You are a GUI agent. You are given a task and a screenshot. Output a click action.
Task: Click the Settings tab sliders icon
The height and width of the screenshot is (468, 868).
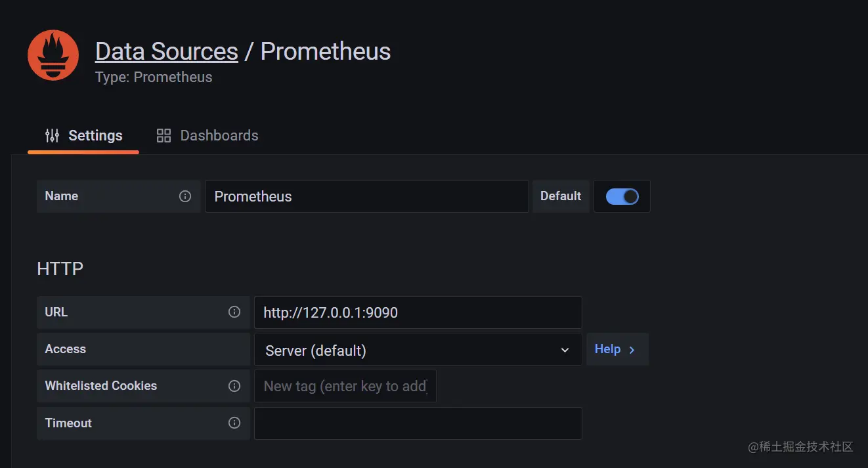(52, 136)
